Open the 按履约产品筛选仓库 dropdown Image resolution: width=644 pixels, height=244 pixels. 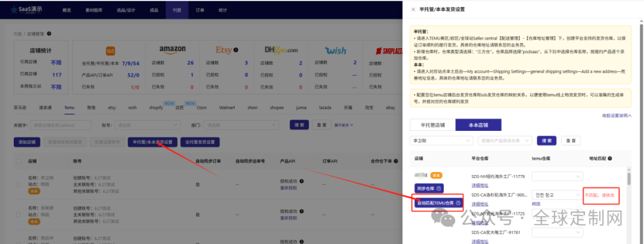[x=505, y=140]
